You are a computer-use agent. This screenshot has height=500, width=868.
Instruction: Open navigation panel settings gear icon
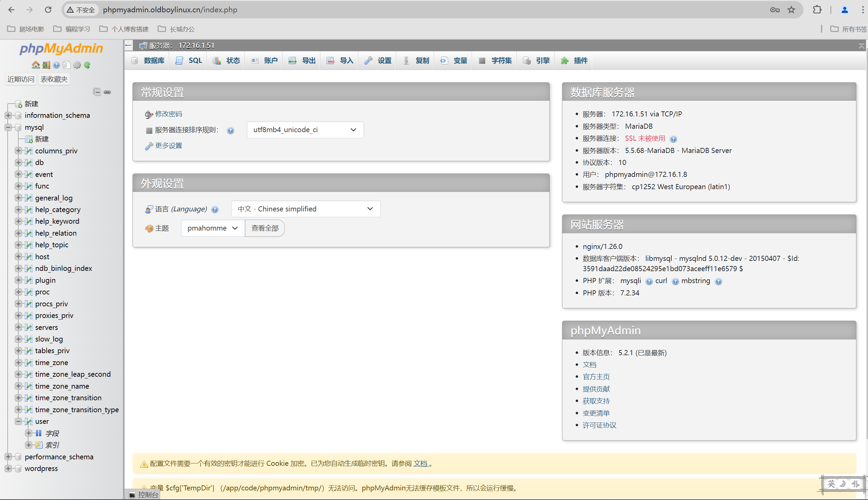[x=77, y=65]
